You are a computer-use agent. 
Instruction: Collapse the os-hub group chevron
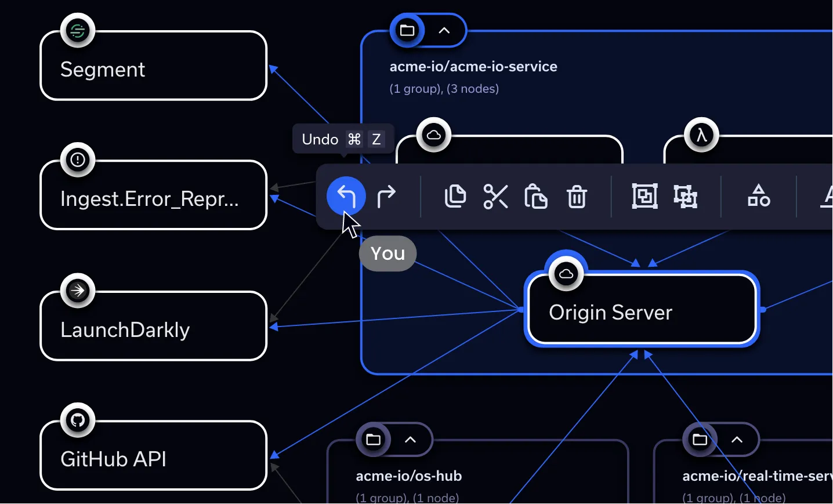[410, 440]
